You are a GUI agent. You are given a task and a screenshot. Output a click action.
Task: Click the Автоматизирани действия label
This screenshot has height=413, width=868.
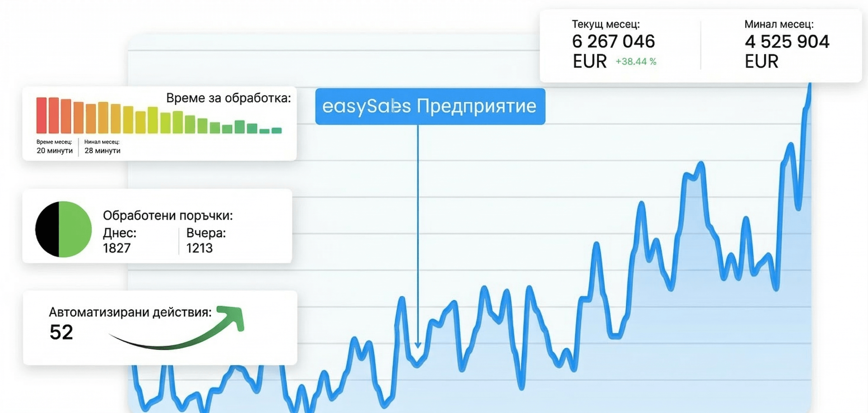pyautogui.click(x=130, y=312)
